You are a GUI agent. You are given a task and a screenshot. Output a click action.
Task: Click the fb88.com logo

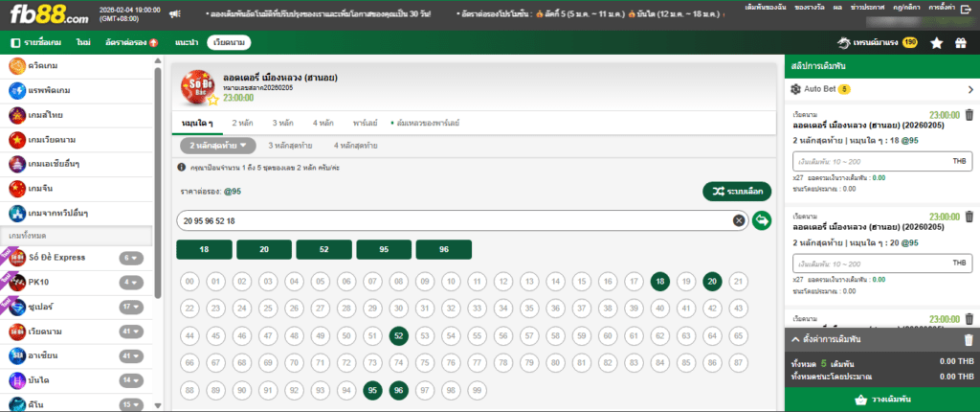click(x=49, y=13)
